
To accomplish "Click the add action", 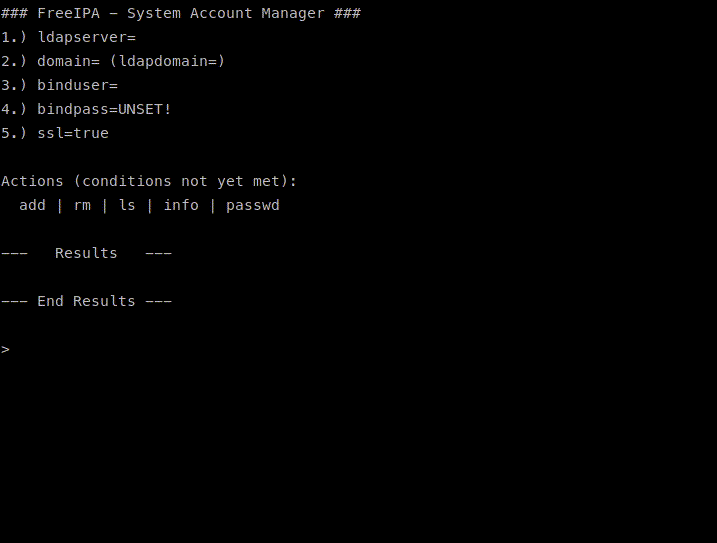I will [x=32, y=205].
